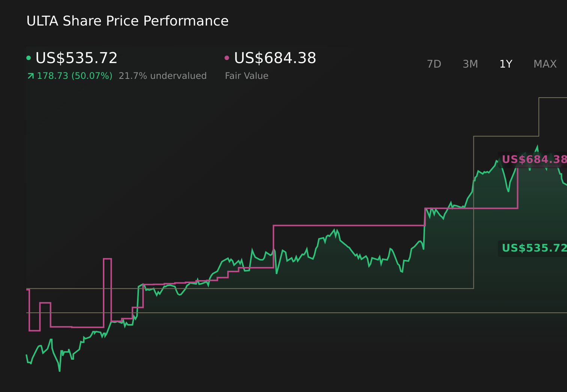Click the pink Fair Value legend dot
Screen dimensions: 567x392
click(x=227, y=57)
